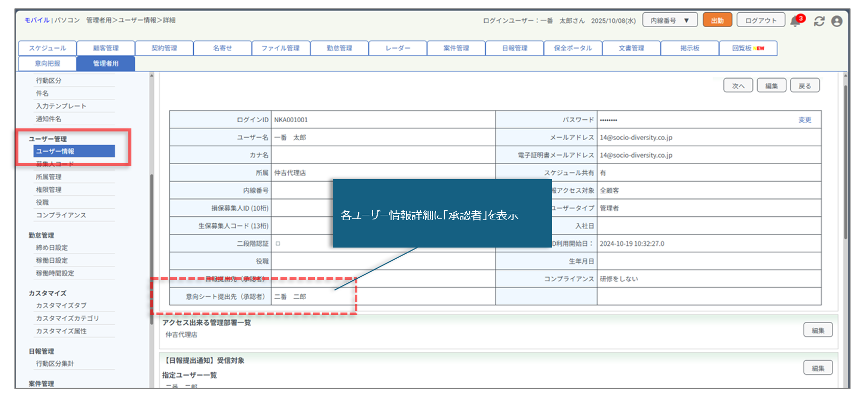This screenshot has height=401, width=868.
Task: Click the ログアウト button
Action: click(x=761, y=20)
